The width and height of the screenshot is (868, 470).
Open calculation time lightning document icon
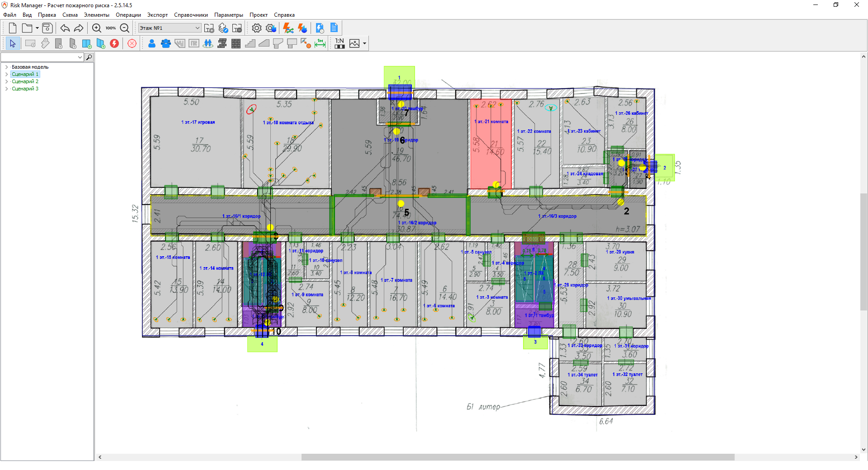pos(320,28)
